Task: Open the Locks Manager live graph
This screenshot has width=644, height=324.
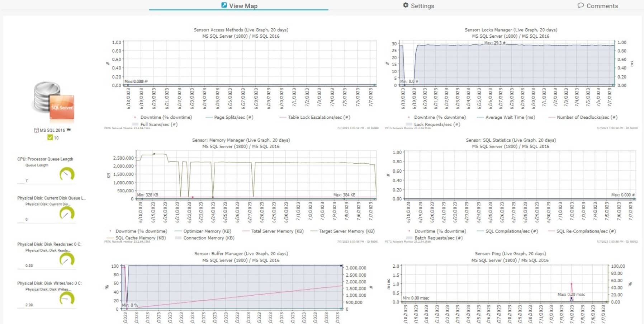Action: (506, 63)
